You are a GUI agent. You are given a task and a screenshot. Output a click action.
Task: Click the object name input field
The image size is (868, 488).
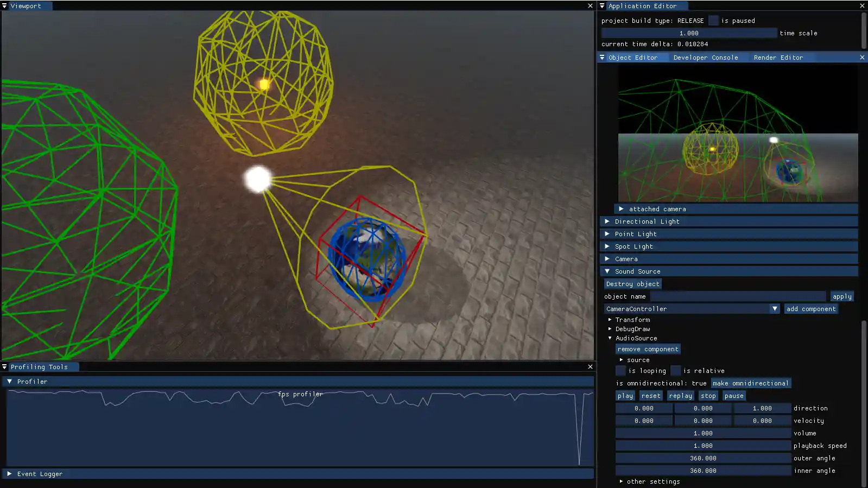click(738, 296)
